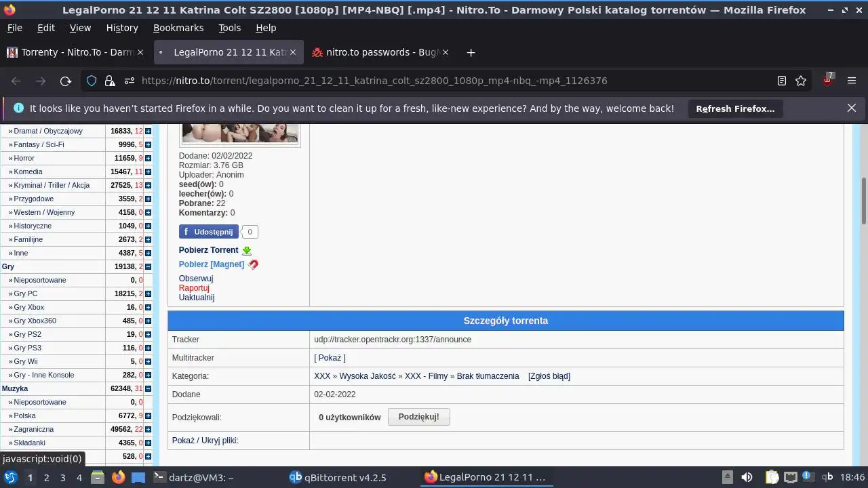Switch to qBittorrent v4.2.5 taskbar window

[x=338, y=477]
